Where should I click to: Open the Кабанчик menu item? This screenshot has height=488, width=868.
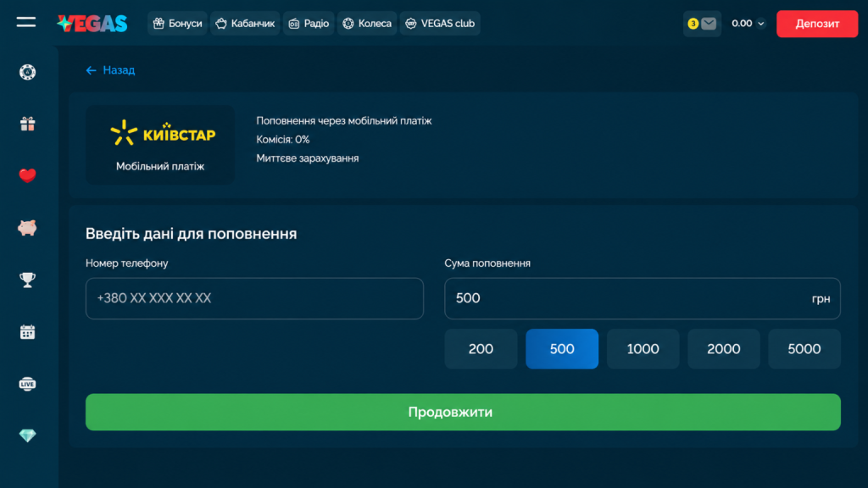tap(245, 23)
